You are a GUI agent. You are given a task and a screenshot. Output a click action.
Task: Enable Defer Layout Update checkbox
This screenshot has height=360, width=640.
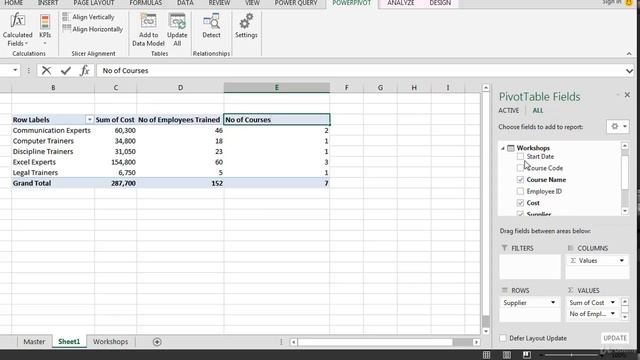click(503, 338)
